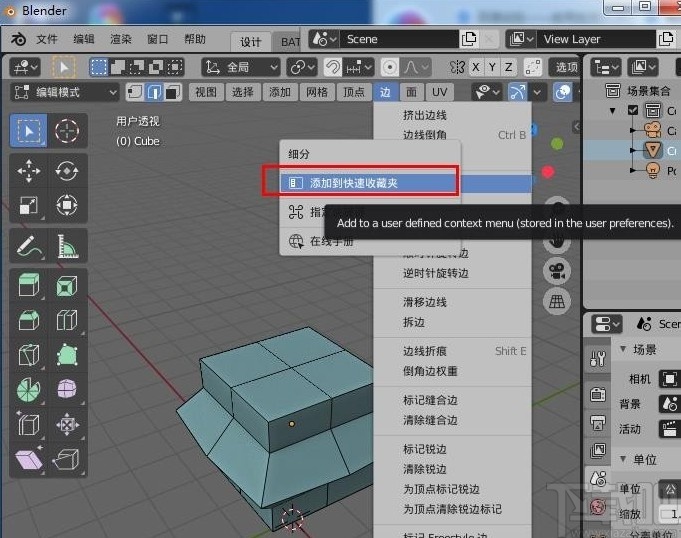
Task: Activate the Scale tool
Action: [x=29, y=205]
